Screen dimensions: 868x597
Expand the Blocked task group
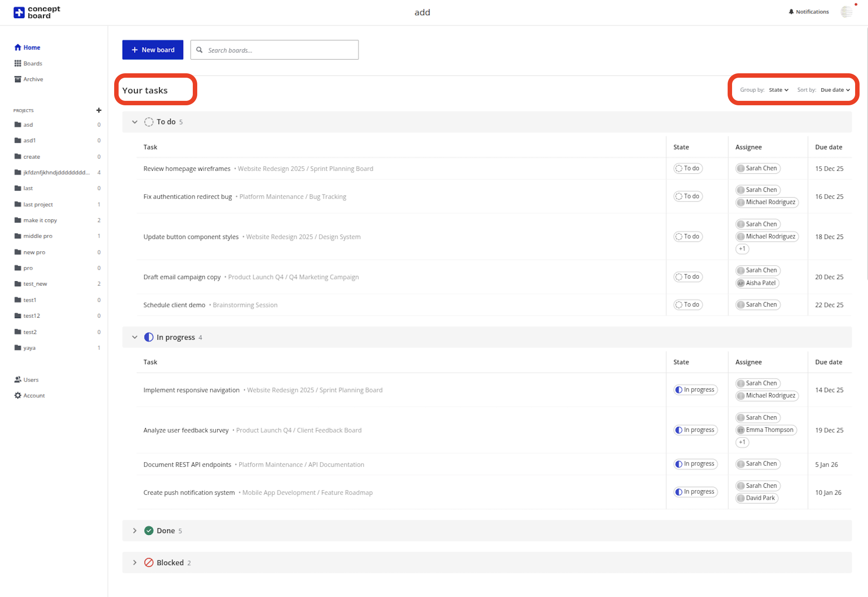[x=135, y=562]
